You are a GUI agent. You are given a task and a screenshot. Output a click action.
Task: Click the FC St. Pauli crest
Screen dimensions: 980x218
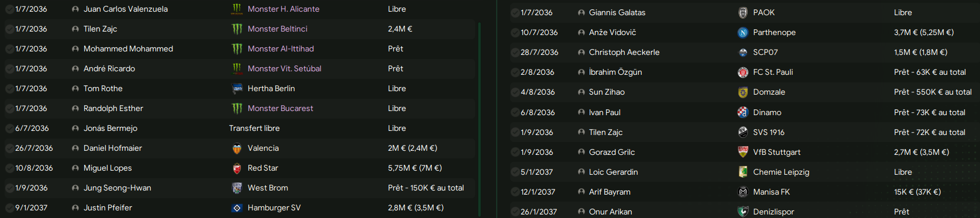[743, 72]
